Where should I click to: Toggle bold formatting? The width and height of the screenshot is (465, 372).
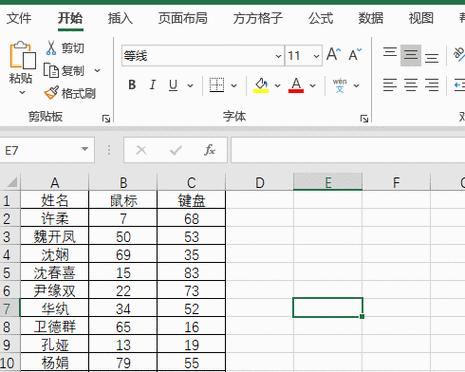(x=132, y=85)
